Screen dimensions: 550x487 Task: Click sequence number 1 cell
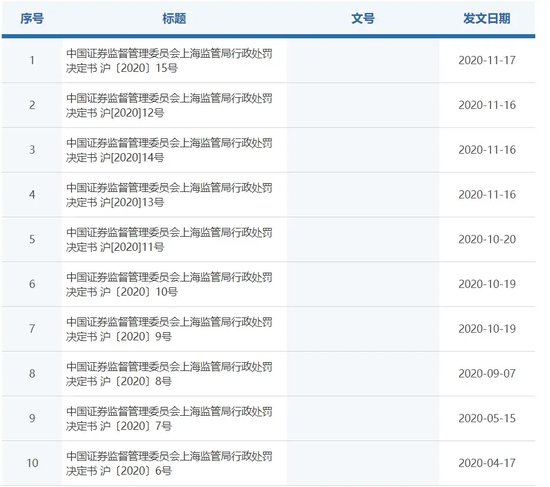click(x=32, y=60)
